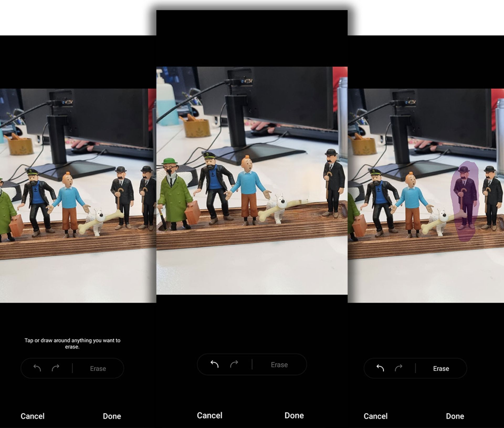Screen dimensions: 504x428
Task: Tap Done in right screen
Action: click(x=455, y=416)
